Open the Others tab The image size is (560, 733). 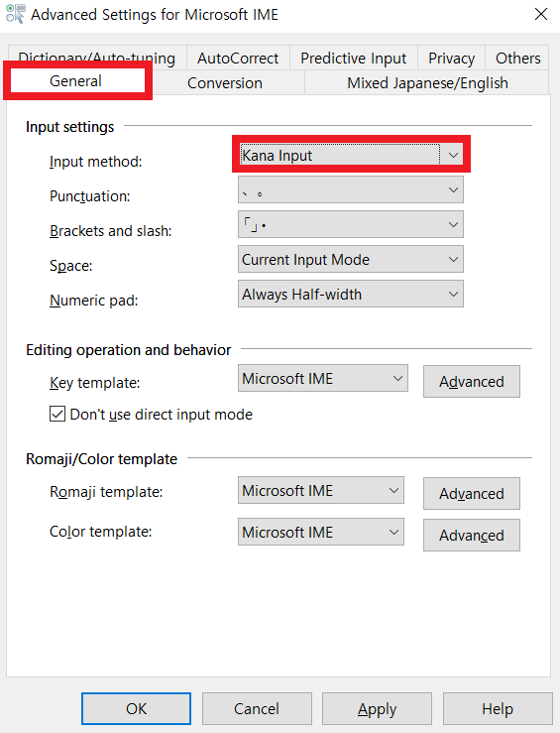pos(517,58)
